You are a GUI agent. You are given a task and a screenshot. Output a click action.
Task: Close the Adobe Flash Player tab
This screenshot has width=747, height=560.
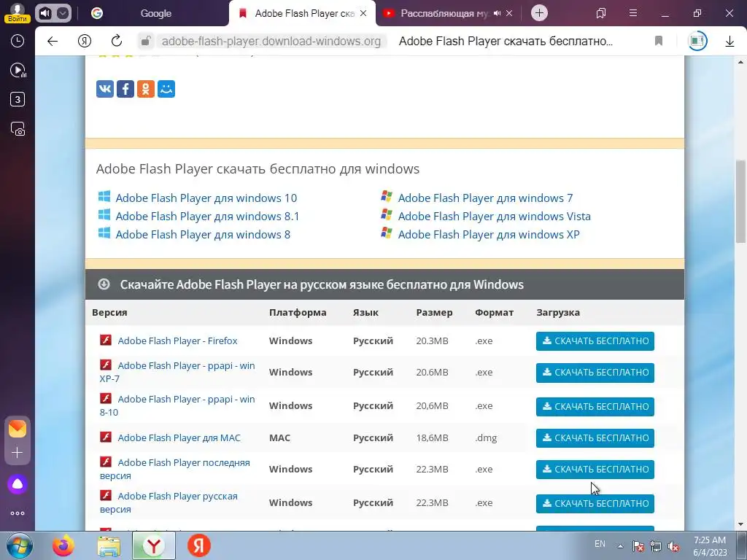(363, 13)
